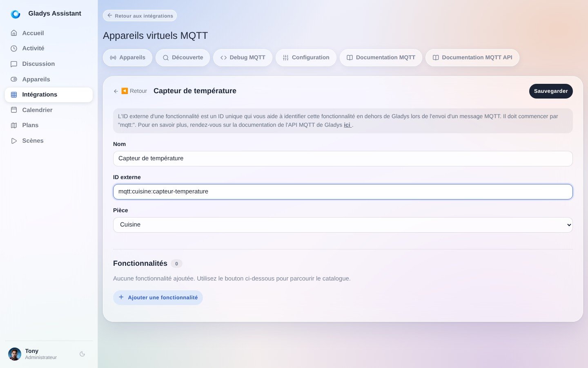Click the magnifier icon on Découverte tab

click(166, 58)
